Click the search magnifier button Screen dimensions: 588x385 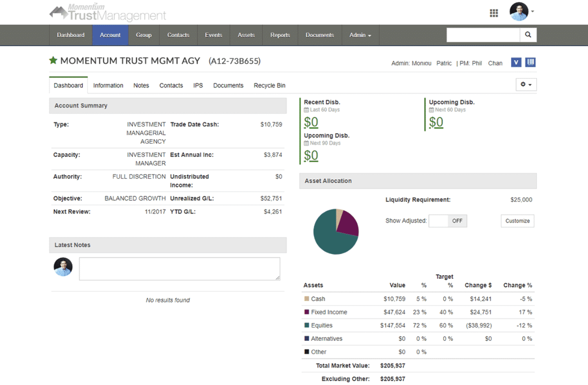[x=528, y=35]
